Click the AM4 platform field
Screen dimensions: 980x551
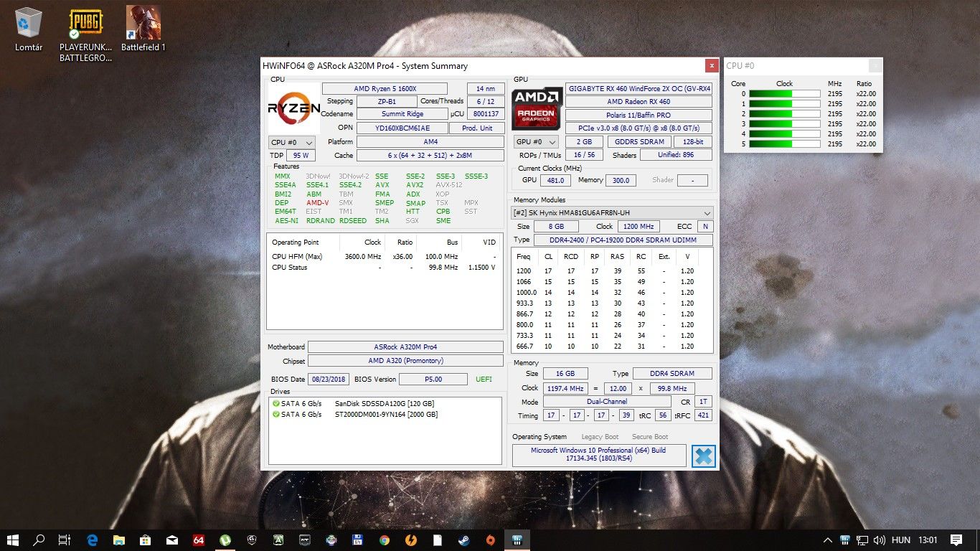(430, 142)
